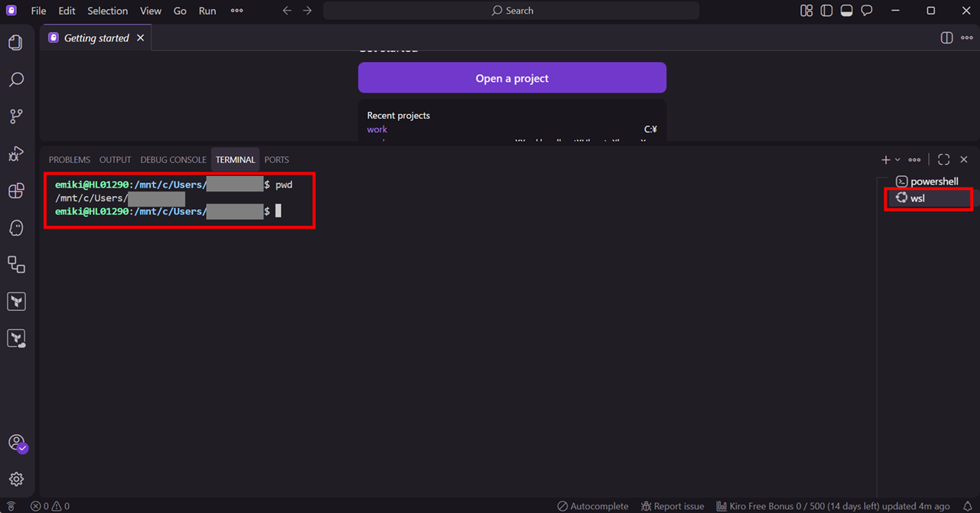Open the Kiro ghost panel
This screenshot has width=980, height=513.
click(16, 227)
